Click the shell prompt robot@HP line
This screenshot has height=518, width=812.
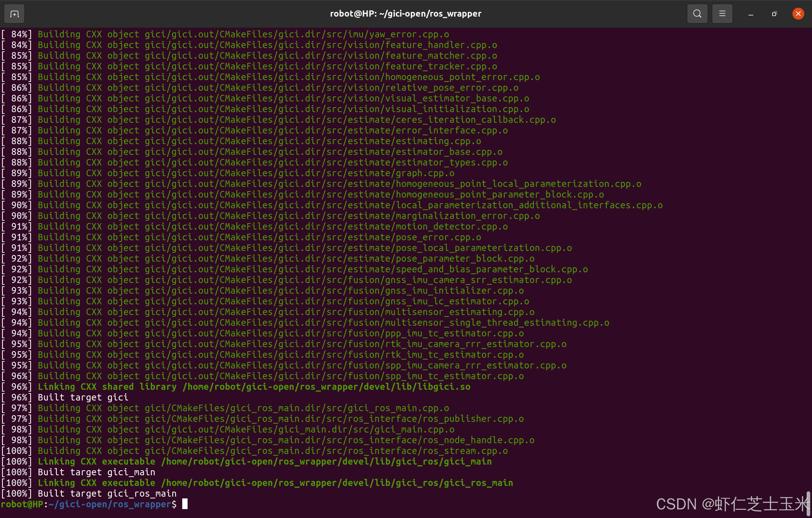tap(88, 504)
